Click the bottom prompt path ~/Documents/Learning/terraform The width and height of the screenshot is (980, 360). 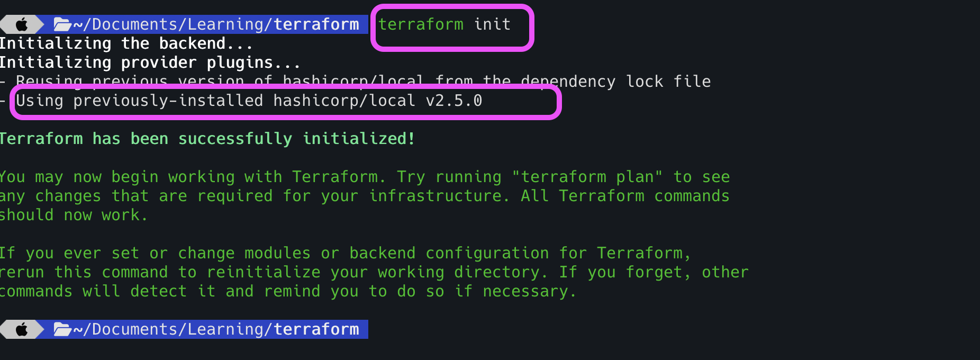pyautogui.click(x=216, y=329)
